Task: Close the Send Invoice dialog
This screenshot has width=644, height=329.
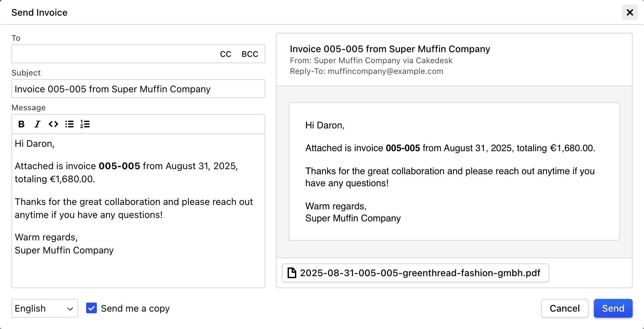Action: click(630, 12)
